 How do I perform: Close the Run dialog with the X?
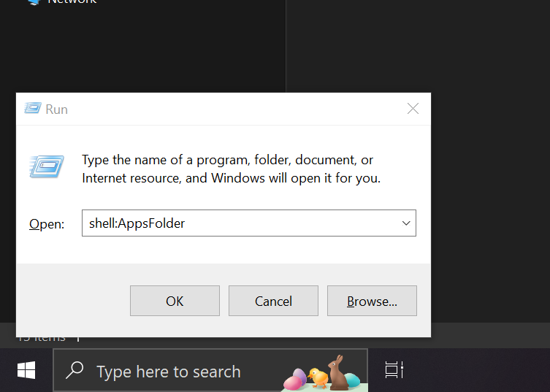[x=413, y=109]
